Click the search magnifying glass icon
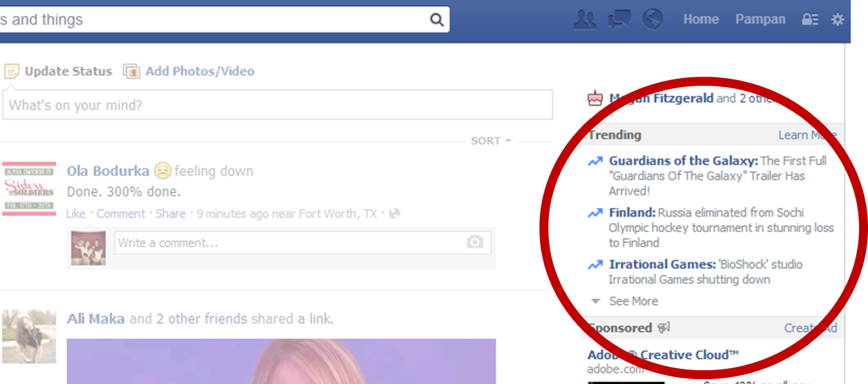868x384 pixels. 436,19
